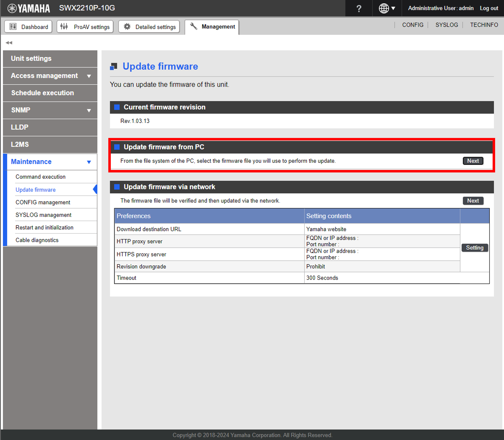Click Next under Update firmware from PC
The width and height of the screenshot is (504, 440).
pyautogui.click(x=473, y=161)
